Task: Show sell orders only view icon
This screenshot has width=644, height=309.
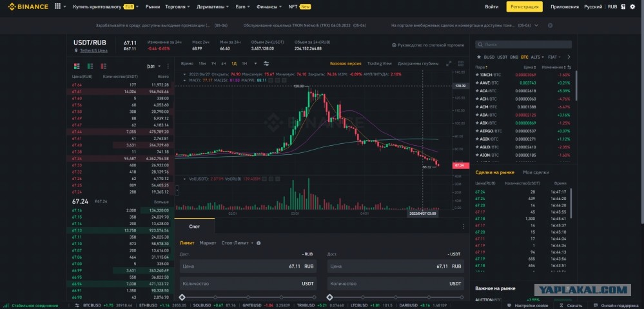Action: (x=104, y=66)
